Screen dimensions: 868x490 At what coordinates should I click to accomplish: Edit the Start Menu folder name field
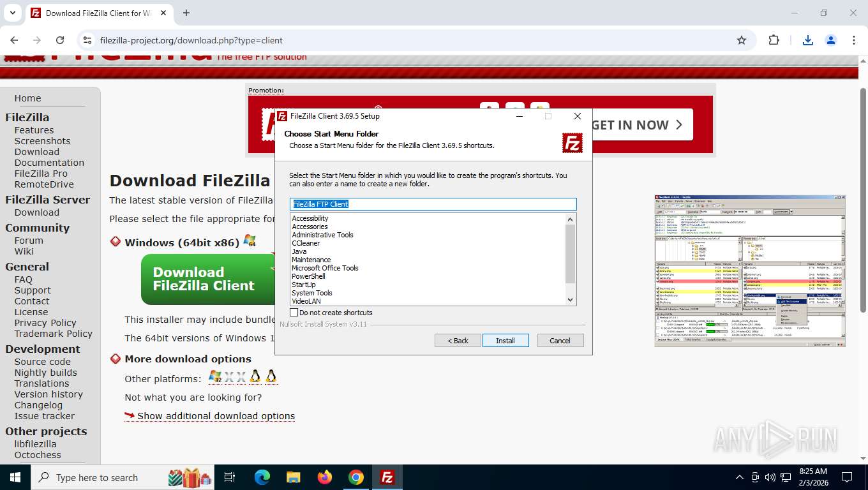coord(433,204)
